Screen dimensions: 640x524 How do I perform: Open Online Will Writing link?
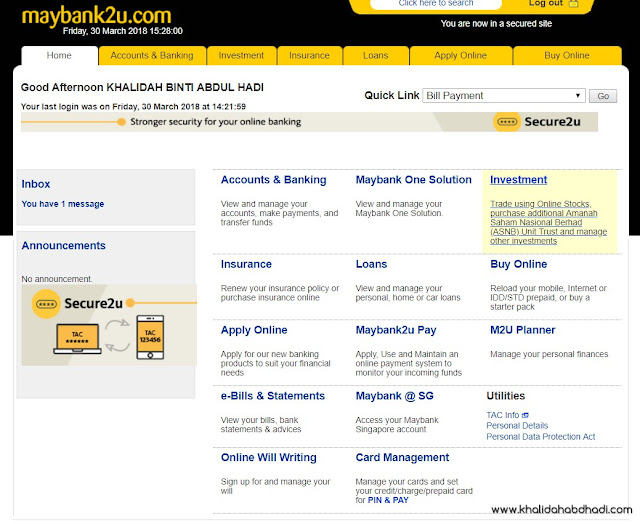pos(269,457)
